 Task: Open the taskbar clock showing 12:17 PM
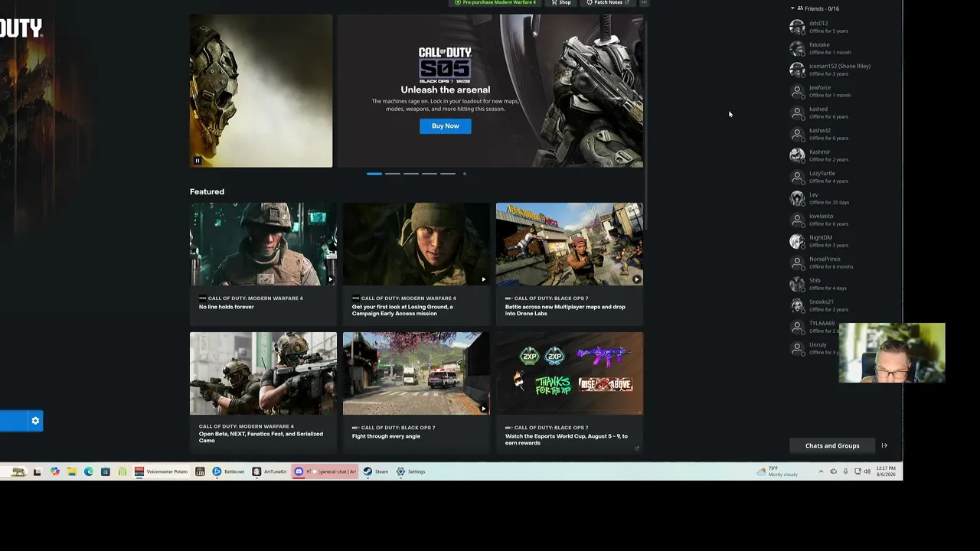pyautogui.click(x=886, y=471)
